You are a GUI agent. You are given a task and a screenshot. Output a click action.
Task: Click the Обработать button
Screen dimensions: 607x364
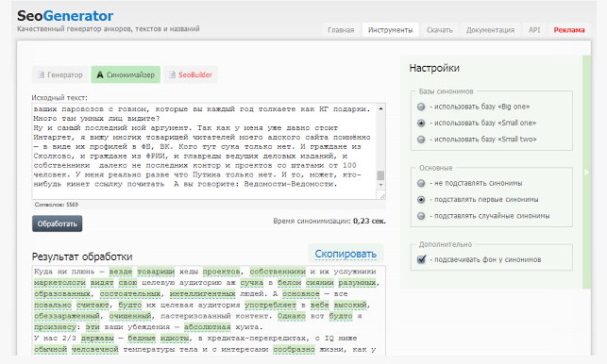tap(58, 223)
